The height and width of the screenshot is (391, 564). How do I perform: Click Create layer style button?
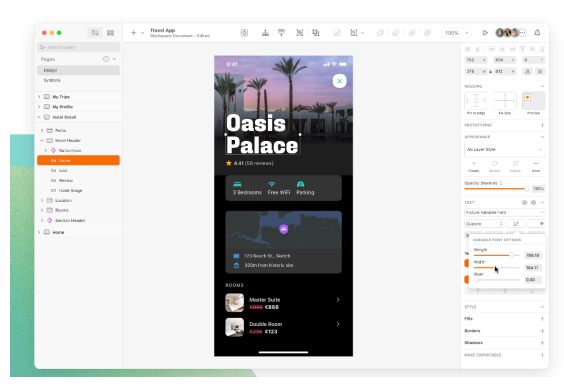[474, 167]
